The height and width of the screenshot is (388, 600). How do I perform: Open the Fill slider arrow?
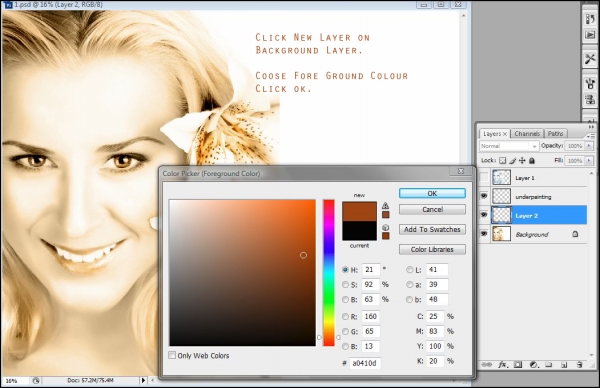pos(589,161)
